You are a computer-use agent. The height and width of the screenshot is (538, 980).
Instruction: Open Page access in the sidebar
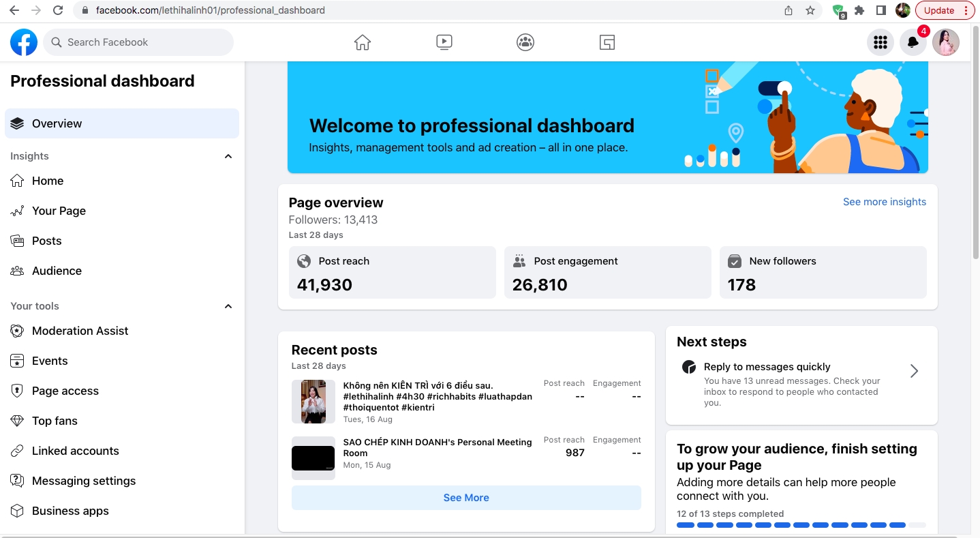(122, 391)
